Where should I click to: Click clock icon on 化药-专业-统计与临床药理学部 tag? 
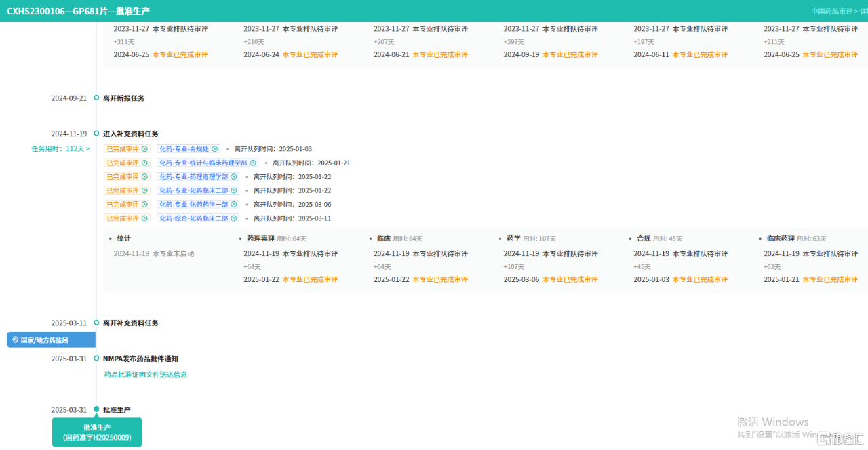tap(253, 163)
